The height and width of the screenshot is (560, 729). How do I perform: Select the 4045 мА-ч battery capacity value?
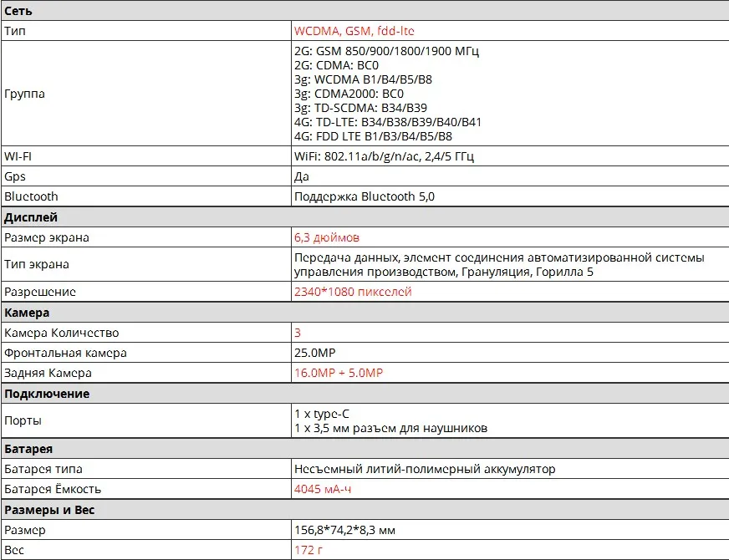coord(323,489)
